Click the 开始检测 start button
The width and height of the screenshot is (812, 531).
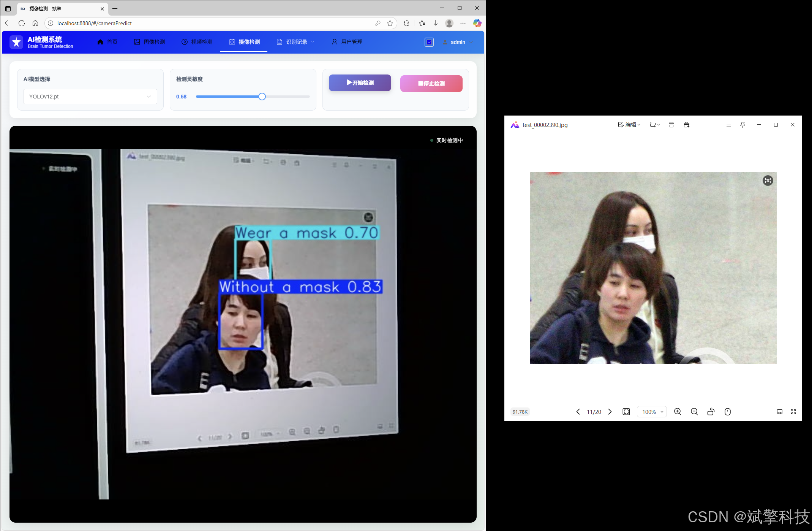pos(360,83)
